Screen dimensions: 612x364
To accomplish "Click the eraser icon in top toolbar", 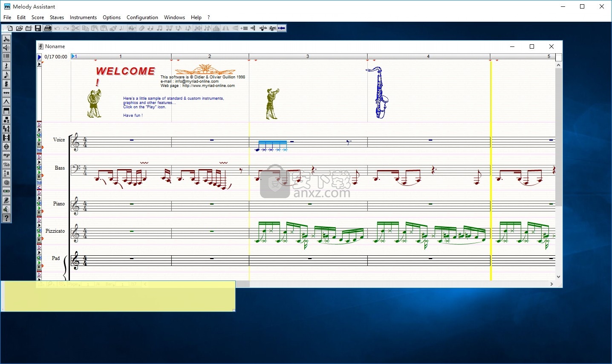I will click(142, 28).
